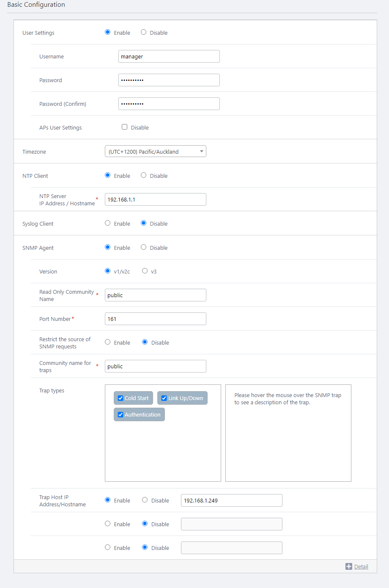This screenshot has height=588, width=389.
Task: Tick the APs User Settings Disable checkbox
Action: (x=125, y=127)
